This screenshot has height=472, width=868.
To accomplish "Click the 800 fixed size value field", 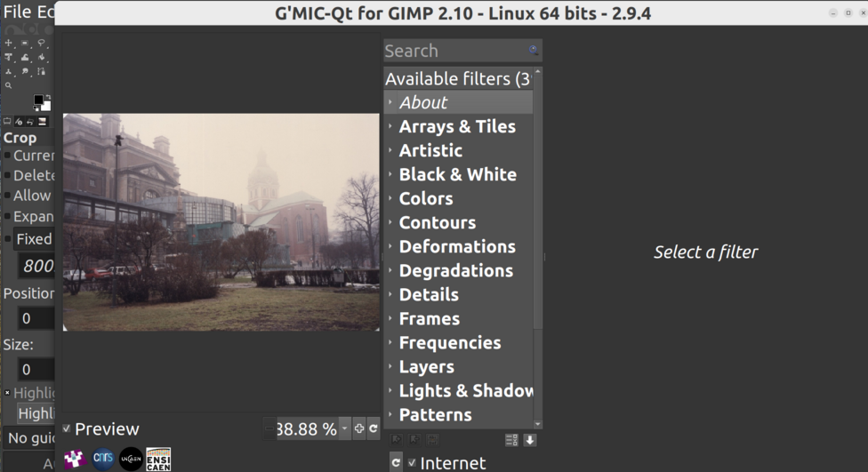I will click(x=37, y=266).
